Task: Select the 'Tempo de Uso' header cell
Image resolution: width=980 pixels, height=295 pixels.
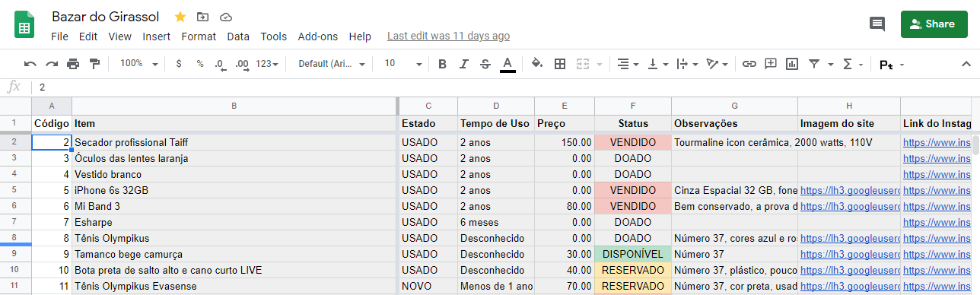Action: point(495,122)
